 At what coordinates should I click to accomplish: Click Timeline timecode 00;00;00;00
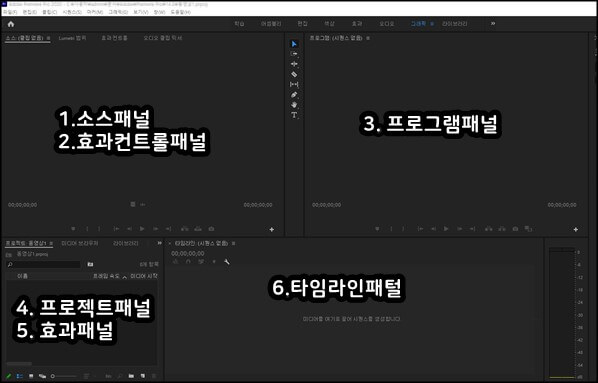(188, 253)
